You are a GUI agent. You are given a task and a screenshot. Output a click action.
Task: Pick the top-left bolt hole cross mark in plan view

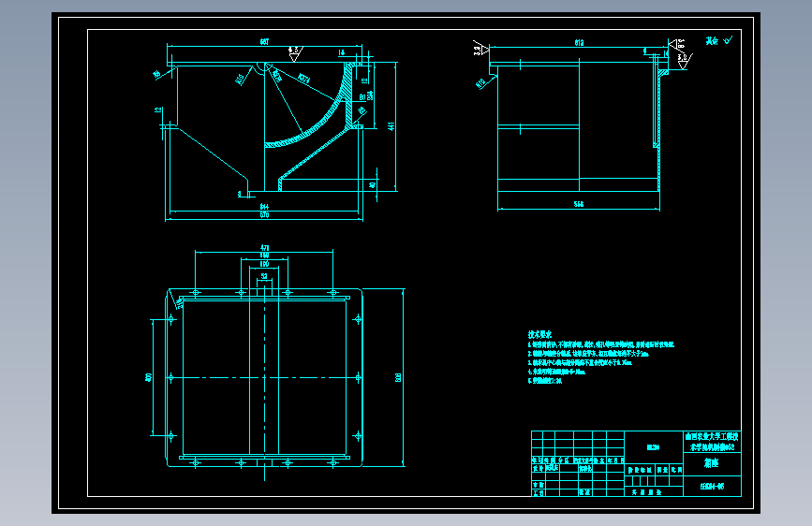[x=195, y=293]
